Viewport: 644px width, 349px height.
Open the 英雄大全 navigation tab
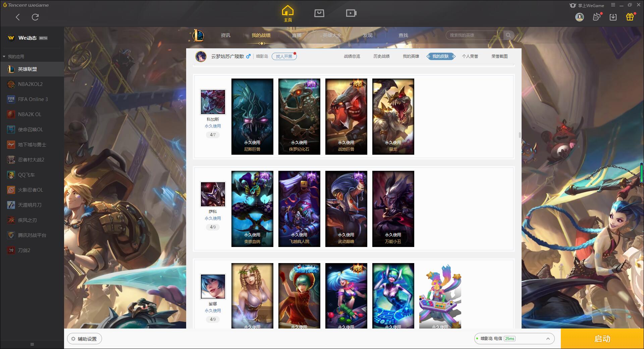point(332,35)
